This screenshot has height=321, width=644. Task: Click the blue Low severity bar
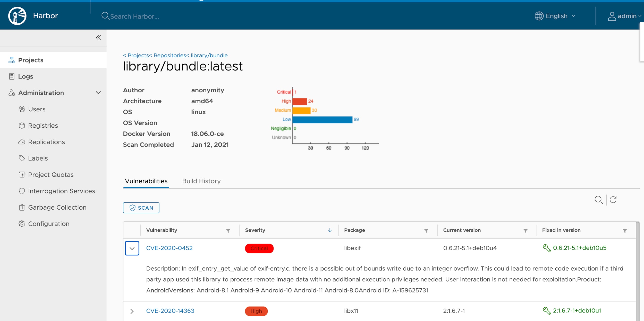(x=323, y=120)
